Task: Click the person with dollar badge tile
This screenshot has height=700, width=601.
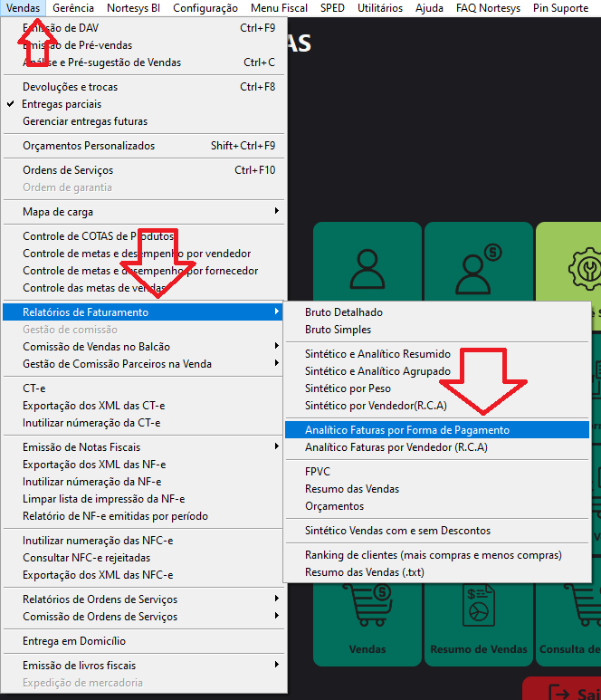Action: [479, 263]
